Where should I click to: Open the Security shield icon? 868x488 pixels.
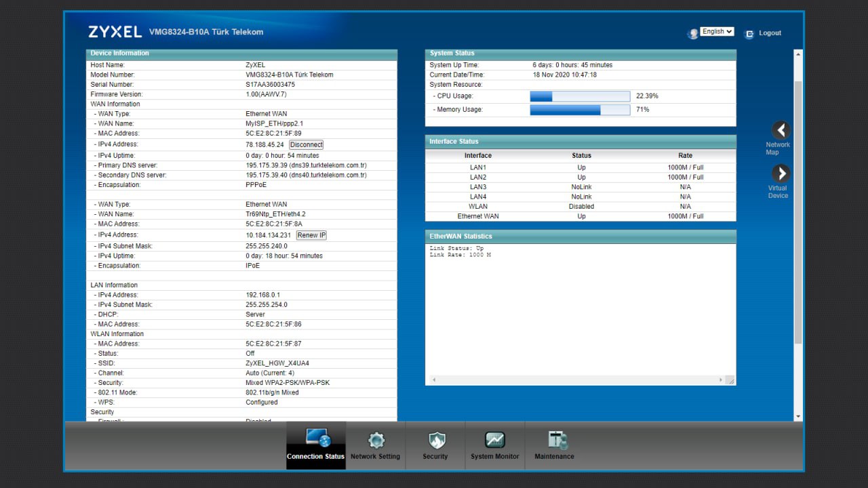(435, 441)
